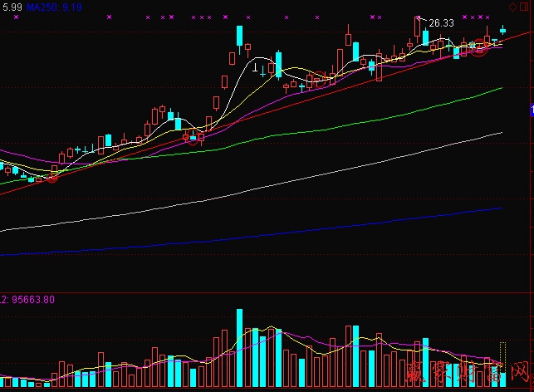Select the tall cyan candlestick below 26.33 label

425,37
